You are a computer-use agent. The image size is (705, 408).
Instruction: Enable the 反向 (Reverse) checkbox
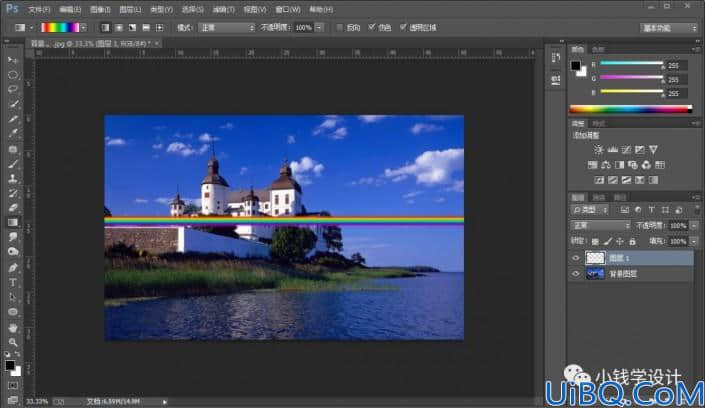pos(339,27)
